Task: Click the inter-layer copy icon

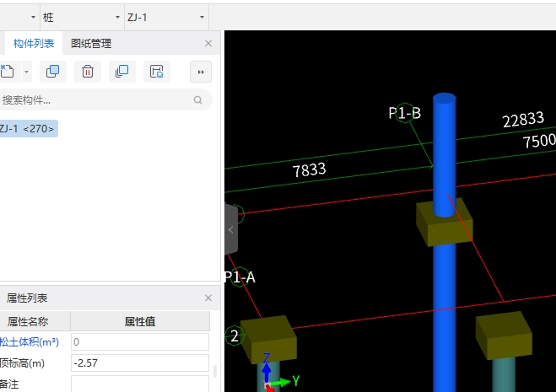Action: pos(122,72)
